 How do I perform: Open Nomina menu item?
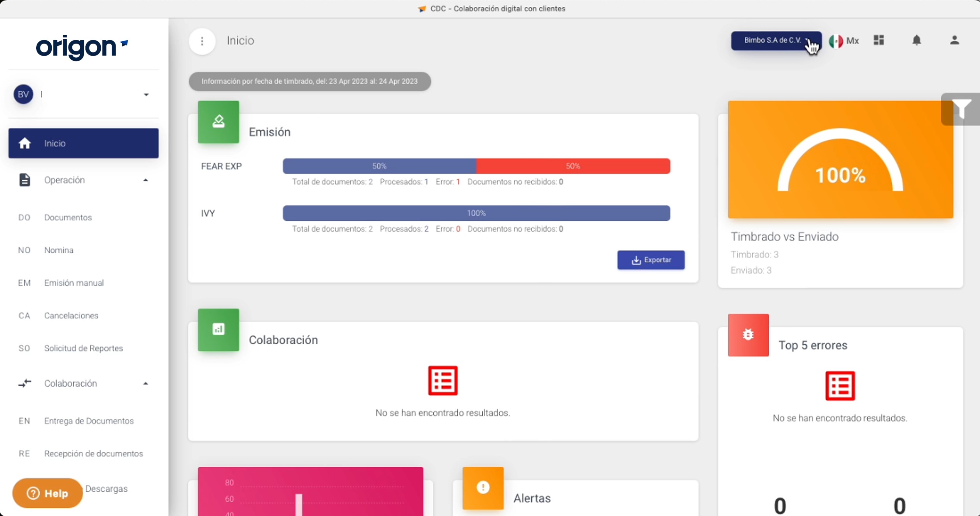pyautogui.click(x=59, y=250)
